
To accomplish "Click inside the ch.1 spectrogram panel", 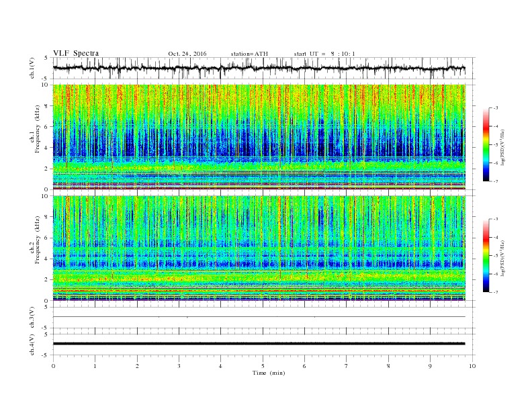I will [x=259, y=137].
